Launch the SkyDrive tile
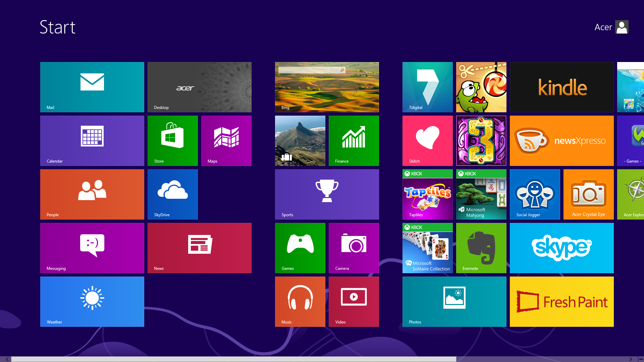Screen dimensions: 644x362 click(173, 194)
